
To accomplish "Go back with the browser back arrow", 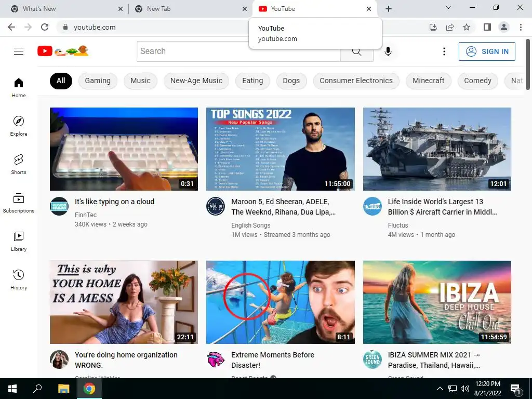I will pos(11,27).
